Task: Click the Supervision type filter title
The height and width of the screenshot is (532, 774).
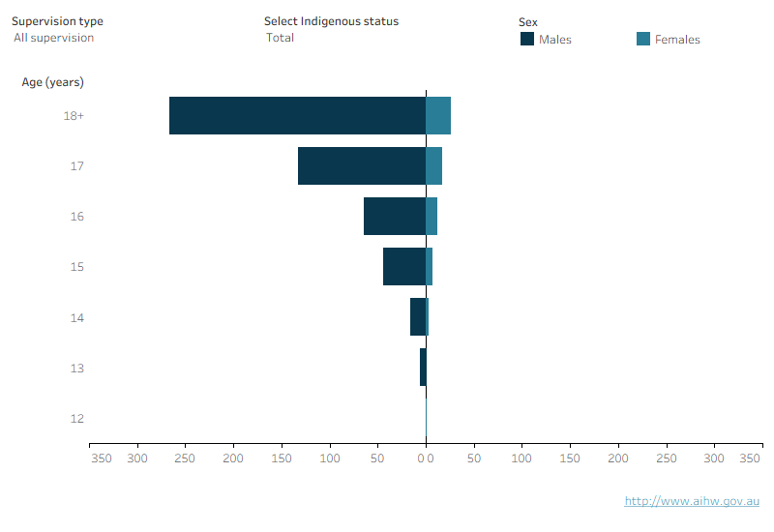Action: (58, 21)
